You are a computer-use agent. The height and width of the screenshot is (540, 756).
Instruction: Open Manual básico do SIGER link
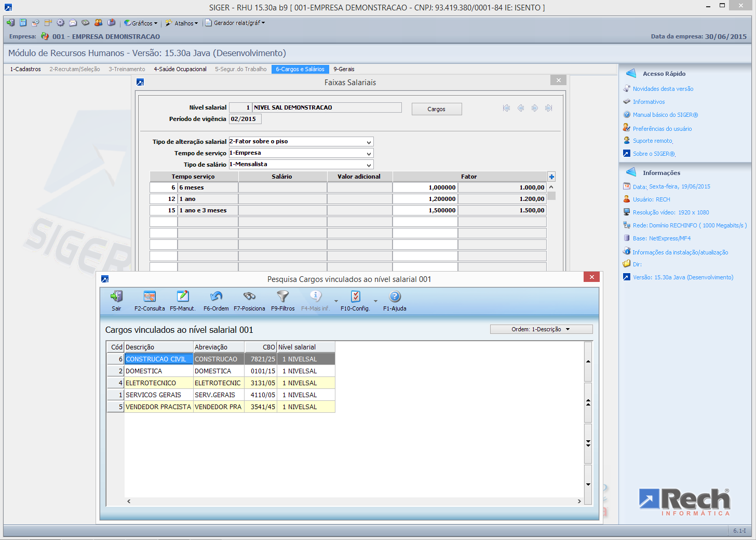[x=665, y=115]
